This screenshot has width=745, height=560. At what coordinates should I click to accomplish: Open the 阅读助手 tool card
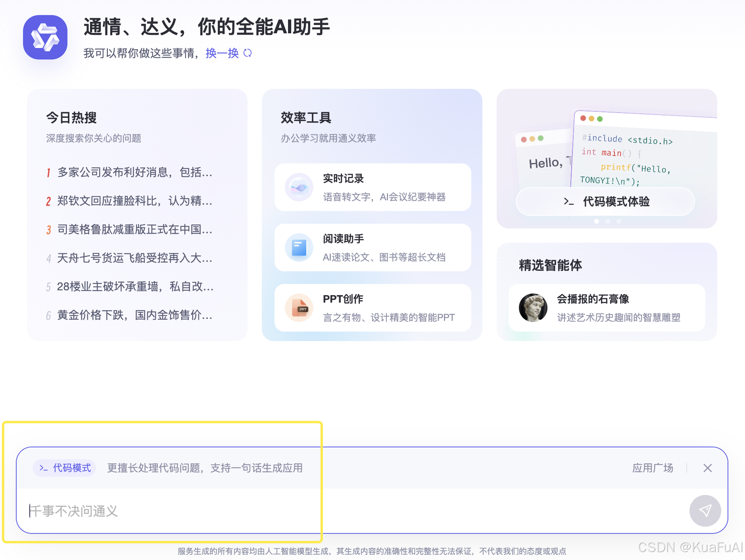pyautogui.click(x=372, y=247)
